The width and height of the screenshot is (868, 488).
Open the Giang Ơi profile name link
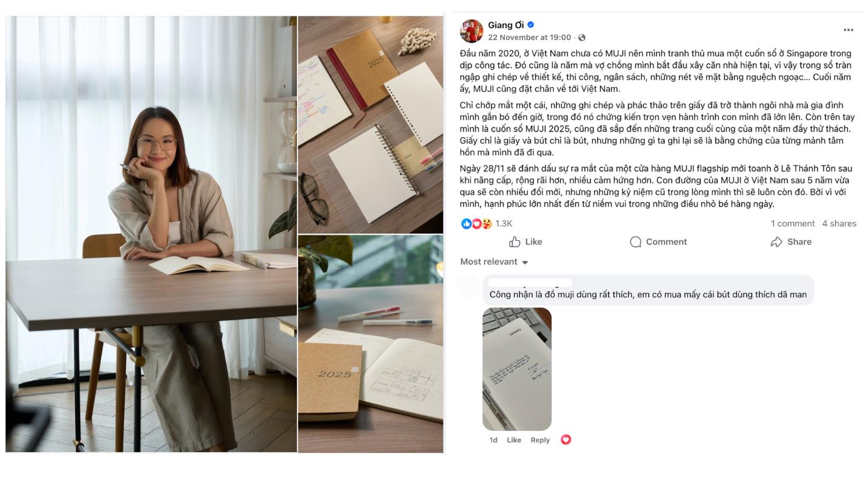(506, 25)
